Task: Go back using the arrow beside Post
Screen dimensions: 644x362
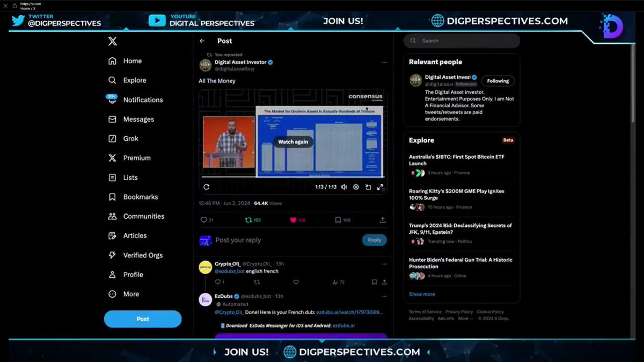Action: (202, 41)
